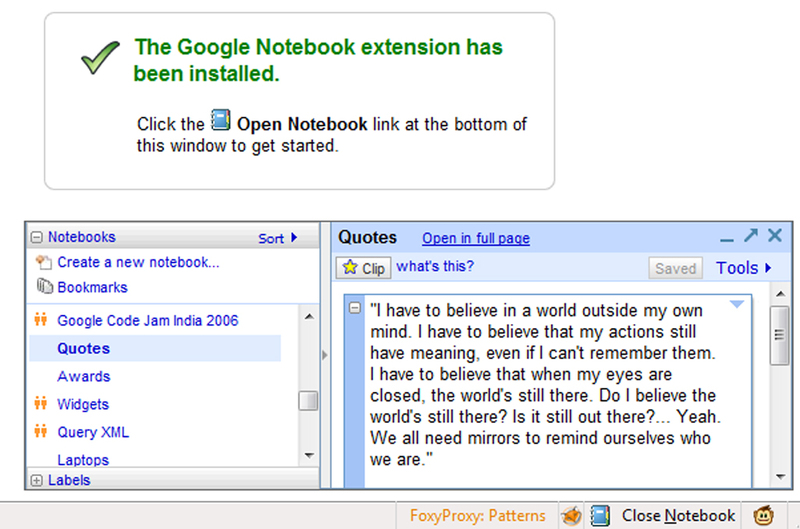Open the Laptops notebook
800x529 pixels.
[83, 460]
